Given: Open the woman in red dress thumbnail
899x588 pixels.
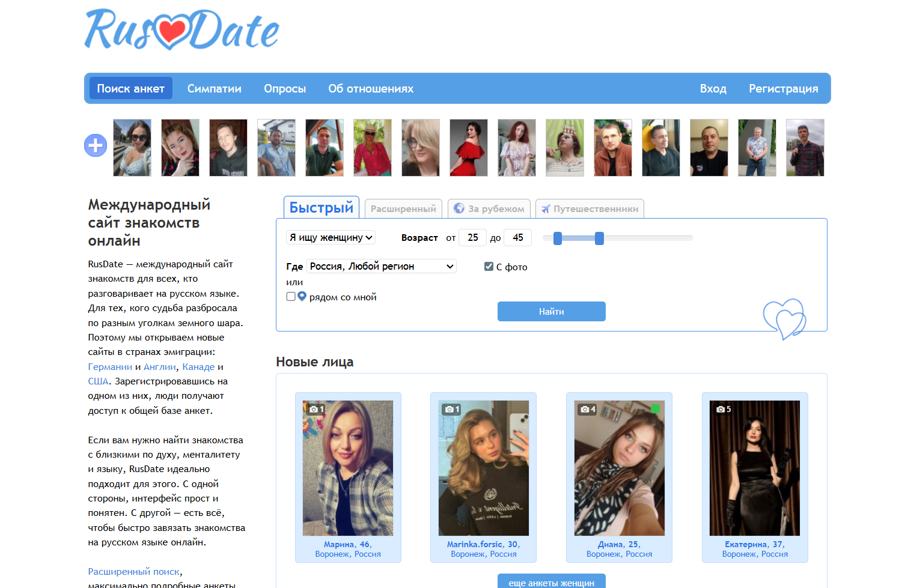Looking at the screenshot, I should pyautogui.click(x=469, y=148).
